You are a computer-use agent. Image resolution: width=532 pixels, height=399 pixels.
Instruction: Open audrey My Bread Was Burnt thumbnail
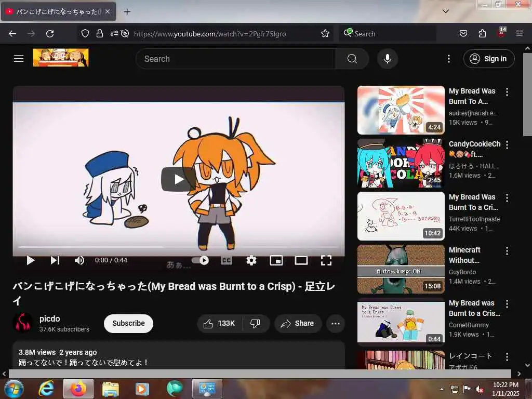401,110
